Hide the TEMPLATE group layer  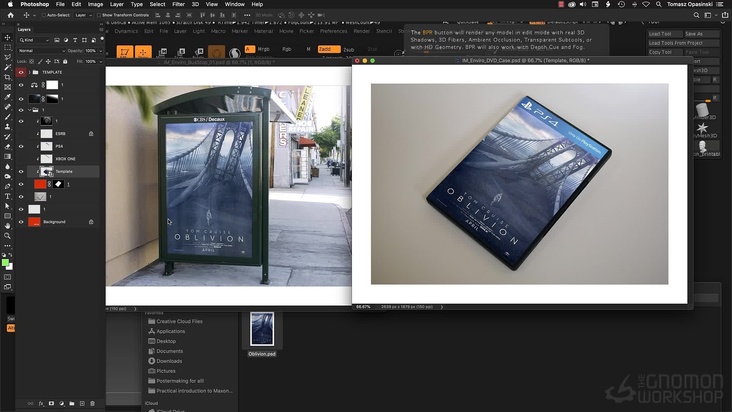tap(21, 72)
